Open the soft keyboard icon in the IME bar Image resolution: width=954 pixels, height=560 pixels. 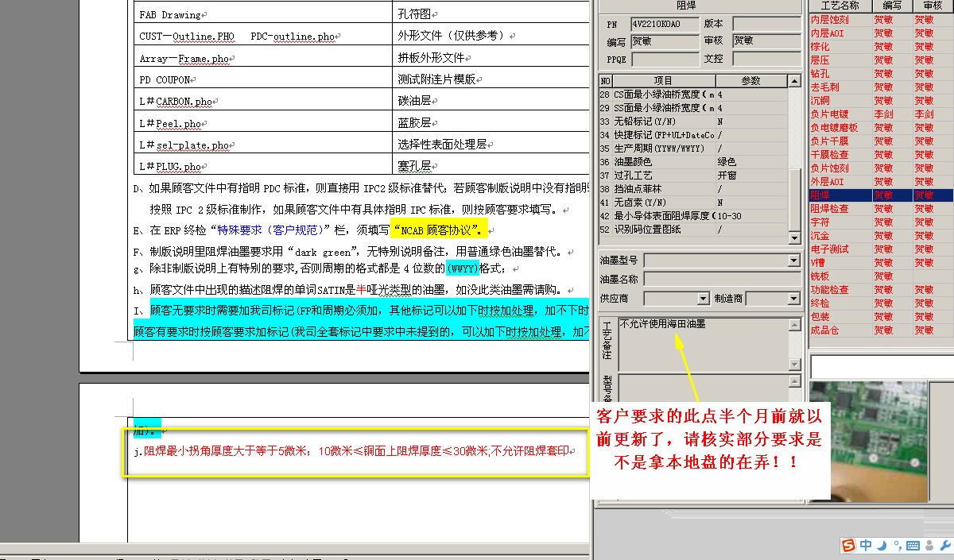pos(913,545)
